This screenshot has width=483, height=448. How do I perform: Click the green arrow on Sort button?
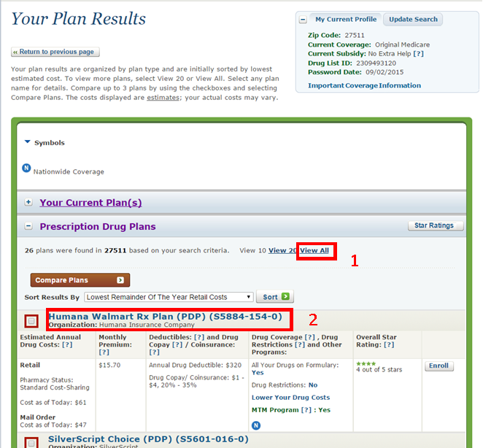pyautogui.click(x=285, y=296)
